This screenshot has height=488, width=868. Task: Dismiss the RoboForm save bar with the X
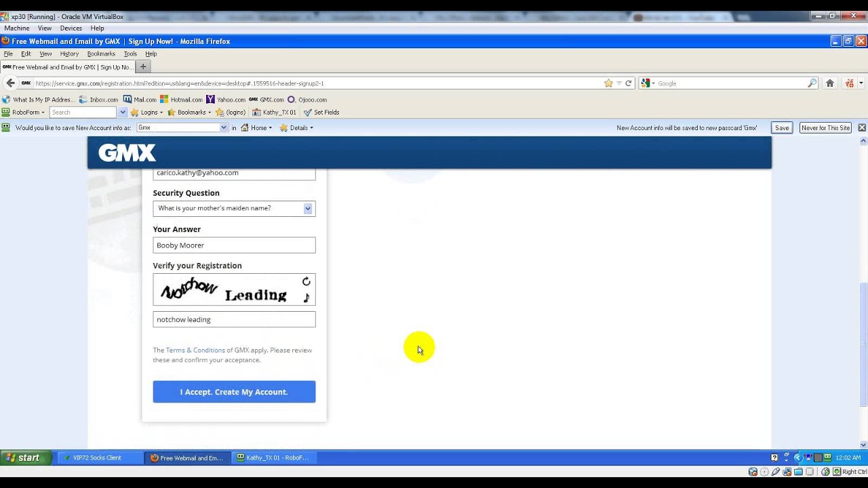pyautogui.click(x=862, y=127)
